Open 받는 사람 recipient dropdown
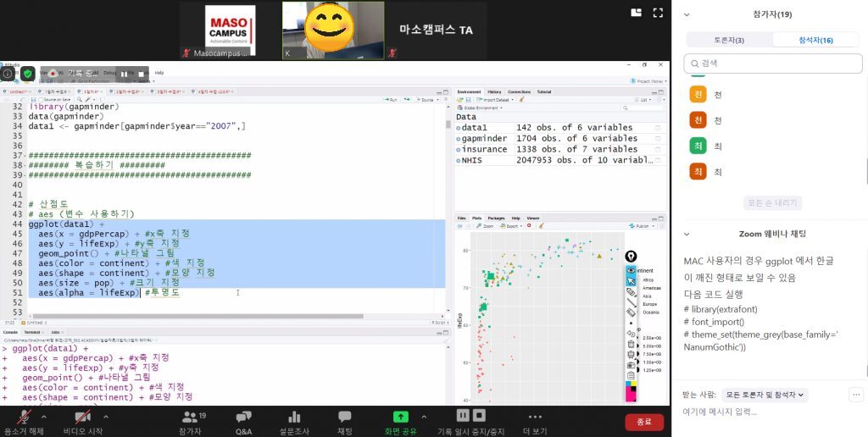This screenshot has width=868, height=437. coord(766,395)
